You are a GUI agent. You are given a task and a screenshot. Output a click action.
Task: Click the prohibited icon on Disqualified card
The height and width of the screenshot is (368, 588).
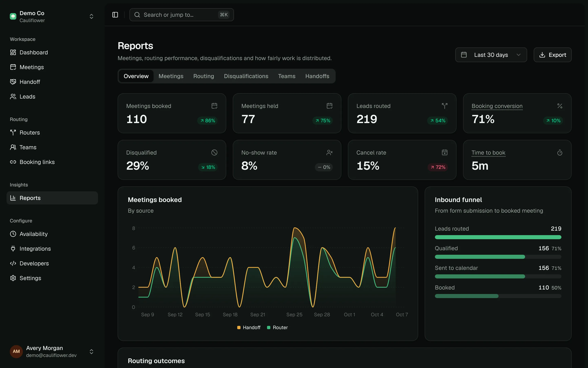point(214,153)
